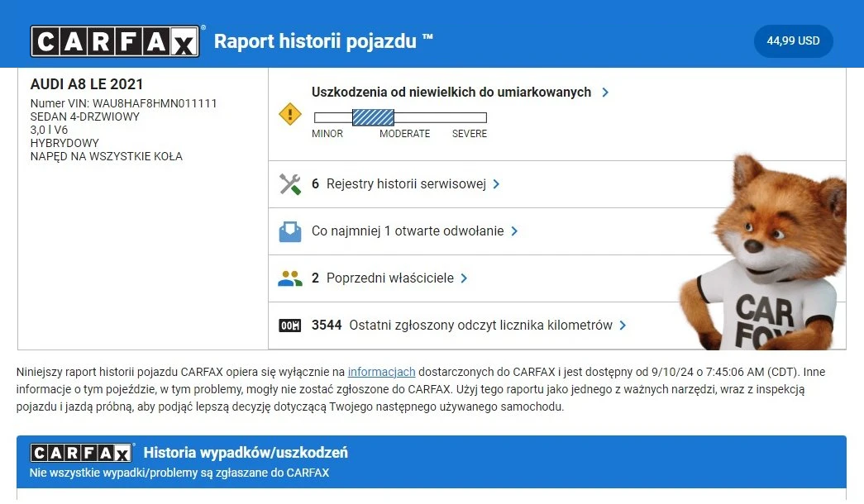Click the CARFAX logo in header
Image resolution: width=864 pixels, height=504 pixels.
click(x=115, y=41)
